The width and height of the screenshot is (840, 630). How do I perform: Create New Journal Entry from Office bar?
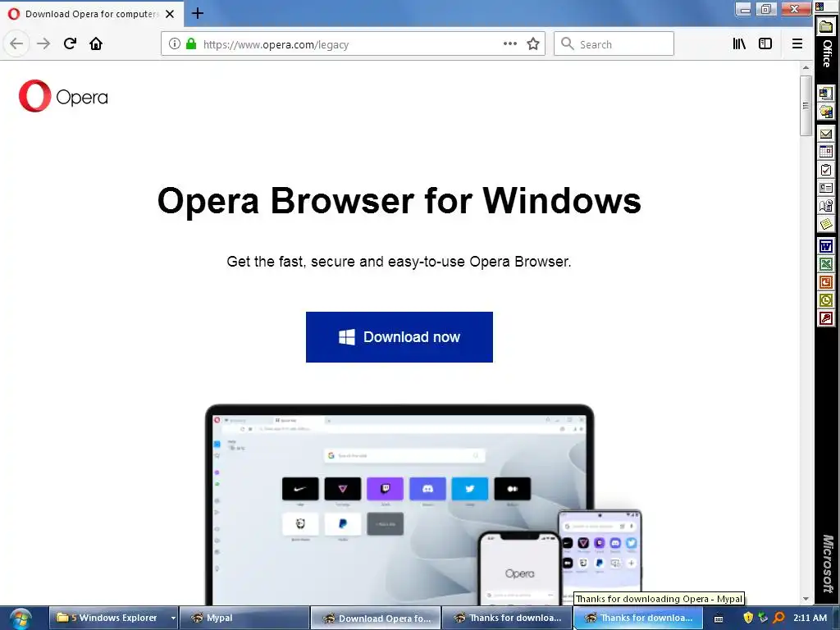pyautogui.click(x=826, y=206)
